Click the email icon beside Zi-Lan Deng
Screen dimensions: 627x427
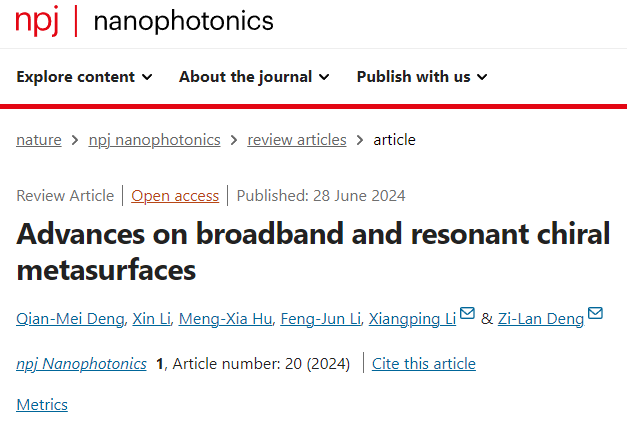pyautogui.click(x=596, y=315)
